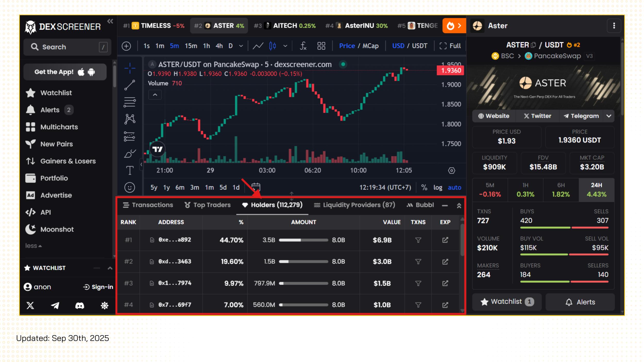Viewport: 644px width, 362px height.
Task: Click the Discord icon in sidebar footer
Action: [80, 306]
